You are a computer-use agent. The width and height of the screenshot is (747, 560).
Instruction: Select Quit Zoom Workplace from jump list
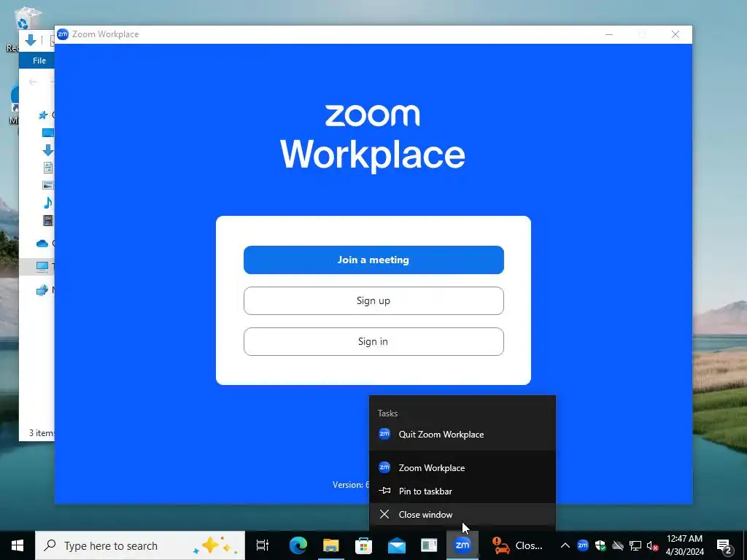(x=462, y=435)
